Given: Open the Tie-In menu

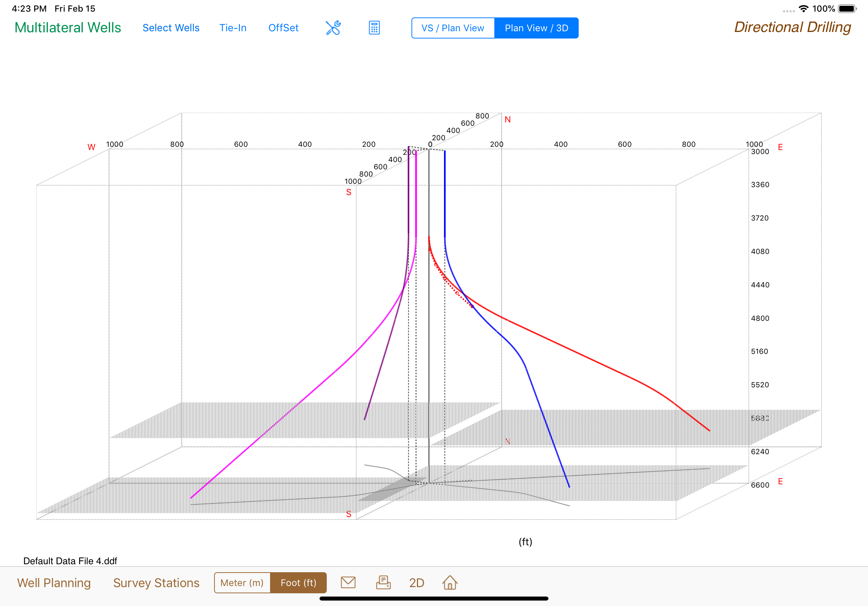Looking at the screenshot, I should point(233,28).
